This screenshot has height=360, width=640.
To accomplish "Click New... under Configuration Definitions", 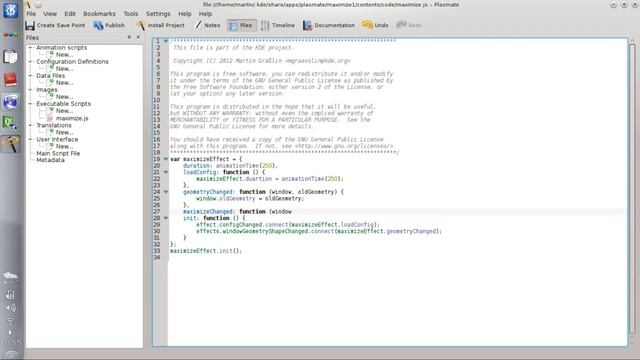I will coord(64,68).
